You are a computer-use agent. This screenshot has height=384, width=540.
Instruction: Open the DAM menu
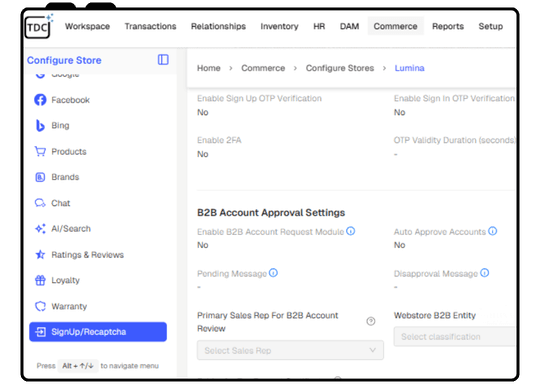350,26
